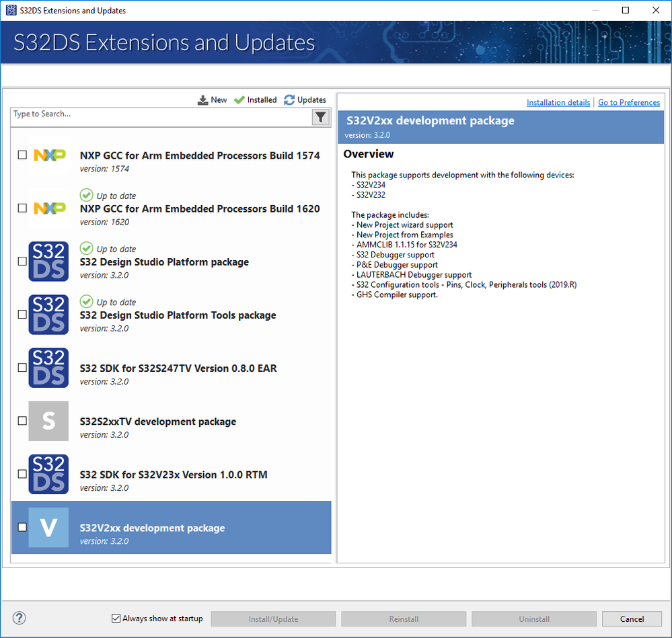Select S32 Design Studio Platform Tools package title
Viewport: 672px width, 638px height.
click(178, 315)
